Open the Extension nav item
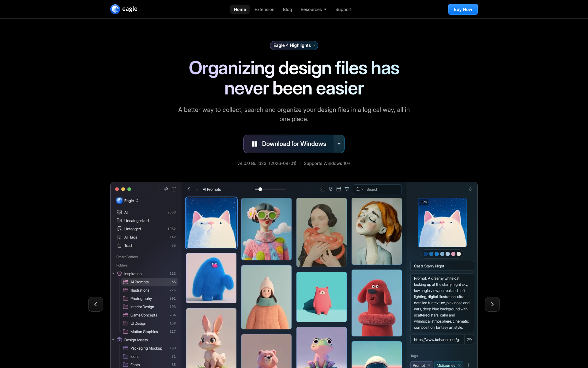This screenshot has width=588, height=368. tap(264, 10)
